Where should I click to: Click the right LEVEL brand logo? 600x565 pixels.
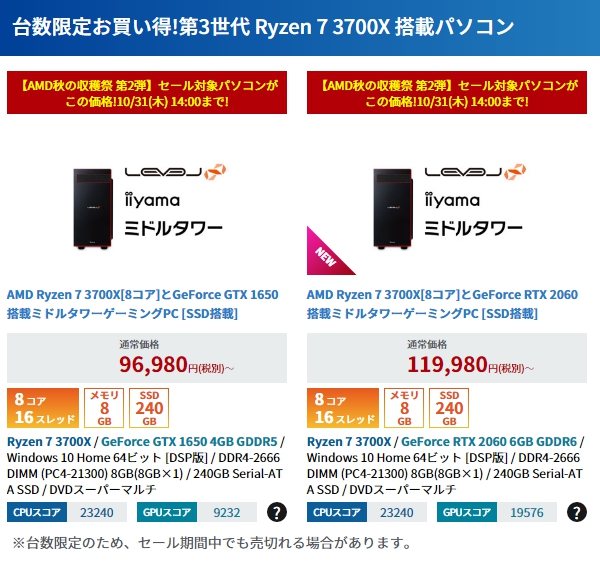coord(476,172)
